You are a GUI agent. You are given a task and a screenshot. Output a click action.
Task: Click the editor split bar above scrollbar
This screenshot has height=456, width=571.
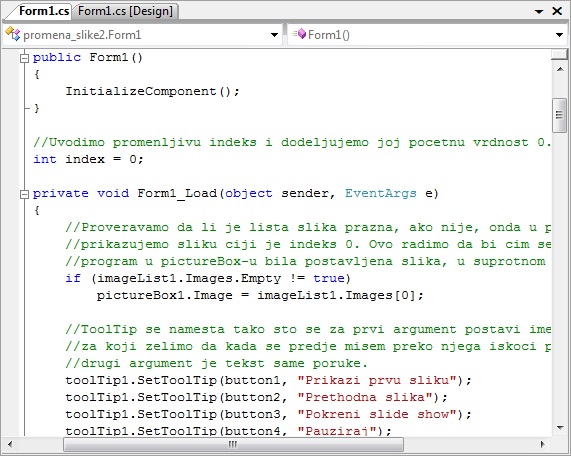point(559,54)
